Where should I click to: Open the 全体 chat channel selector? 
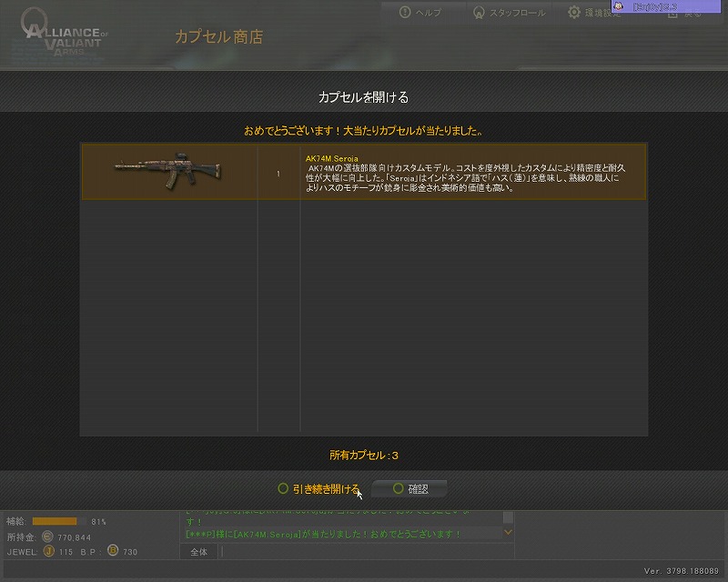click(198, 552)
